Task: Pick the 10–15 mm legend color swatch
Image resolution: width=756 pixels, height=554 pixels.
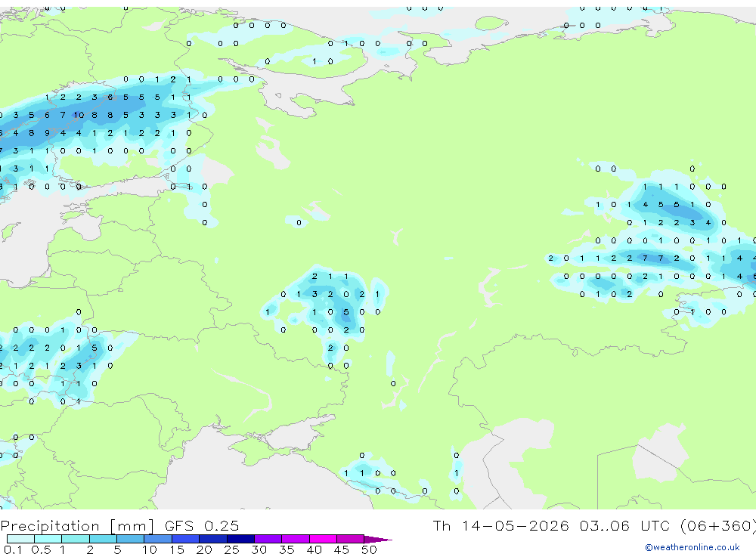Action: coord(158,539)
